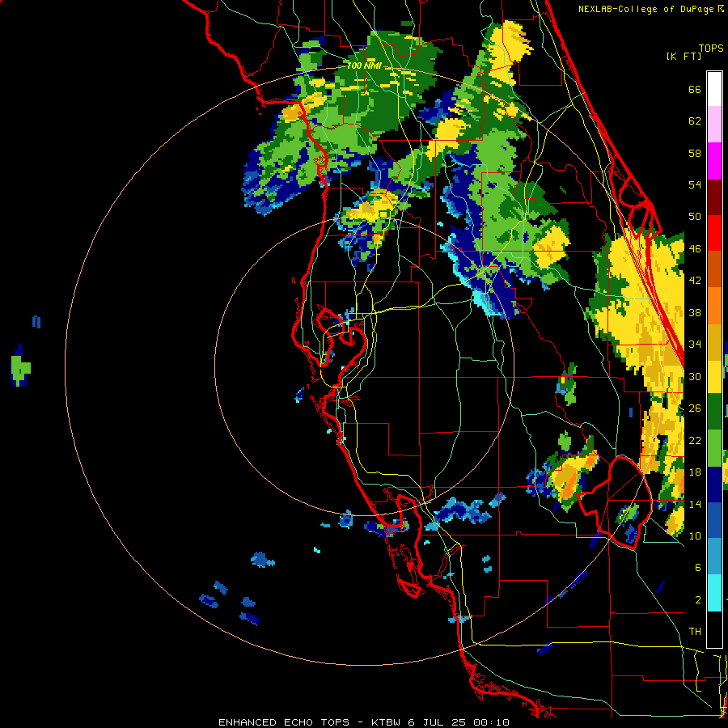Click the legend value 54
728x728 pixels.
[695, 184]
